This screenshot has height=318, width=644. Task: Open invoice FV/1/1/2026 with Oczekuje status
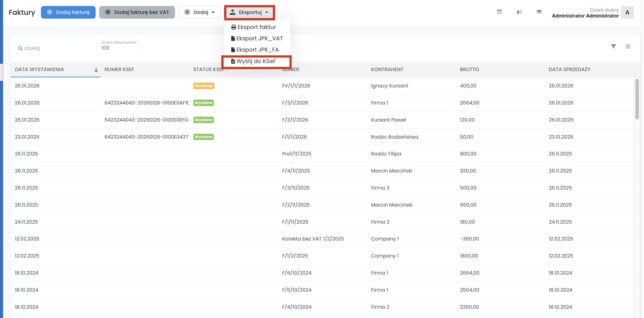pos(296,86)
